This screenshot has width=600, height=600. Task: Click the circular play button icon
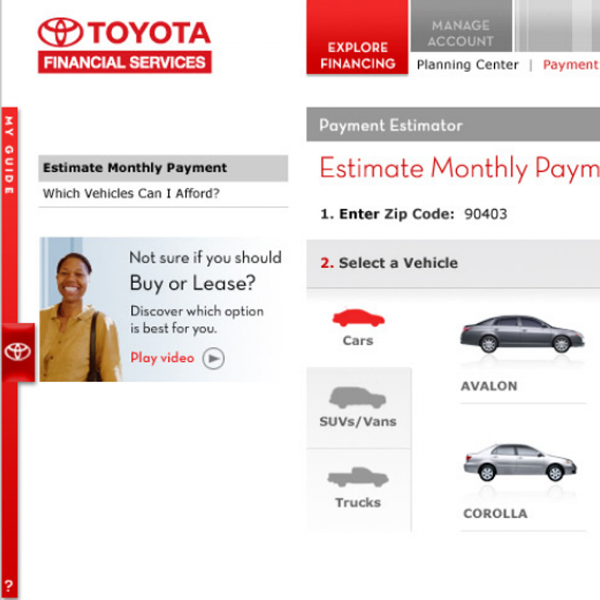click(214, 359)
